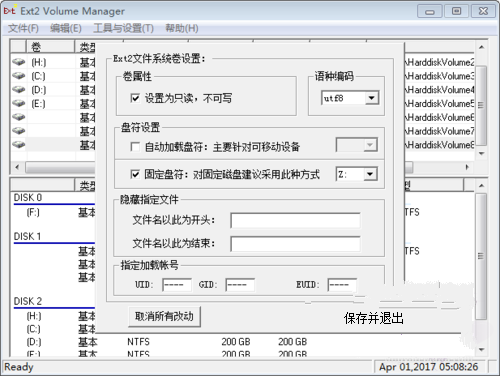Click the volume list scroll-down arrow

coord(481,153)
